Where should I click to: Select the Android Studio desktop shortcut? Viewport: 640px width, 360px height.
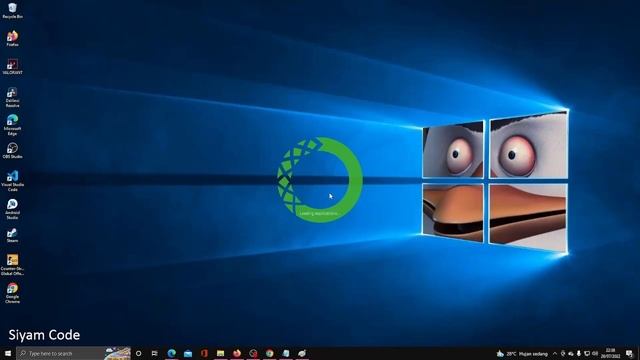click(x=12, y=209)
